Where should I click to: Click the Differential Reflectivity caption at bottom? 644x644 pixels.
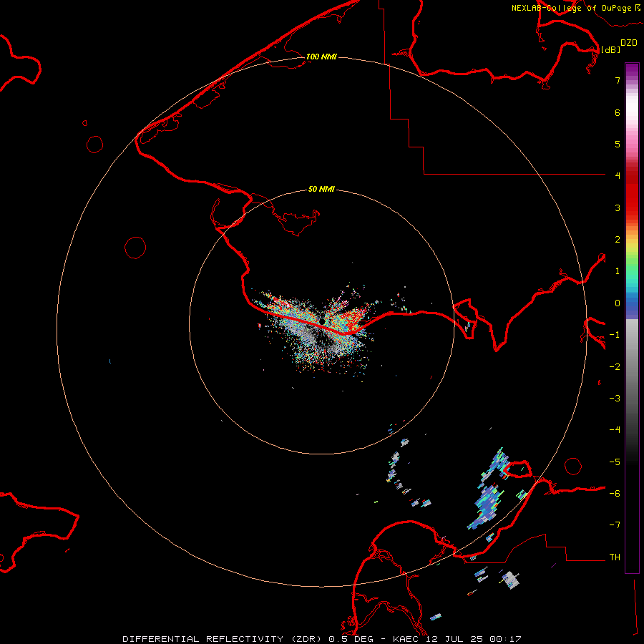click(322, 639)
